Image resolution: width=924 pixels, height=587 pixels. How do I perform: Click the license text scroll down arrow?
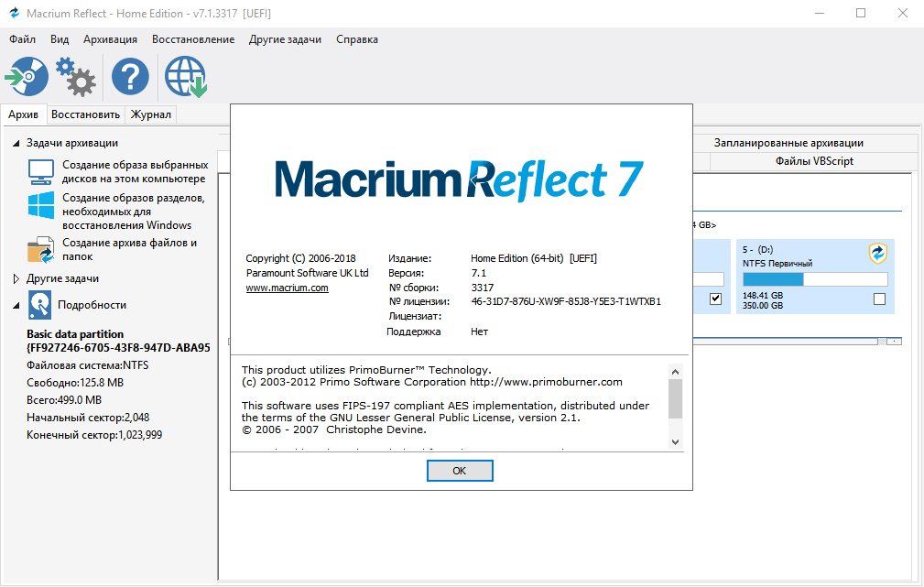(x=675, y=441)
